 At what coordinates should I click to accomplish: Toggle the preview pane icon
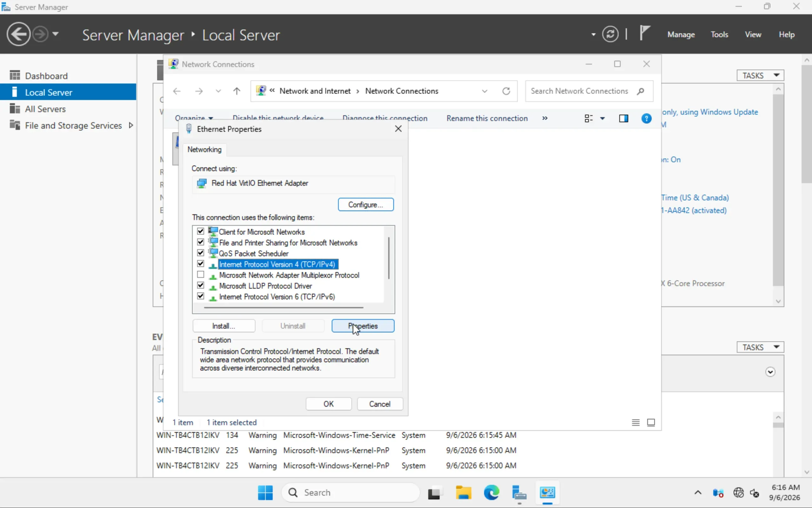[624, 118]
